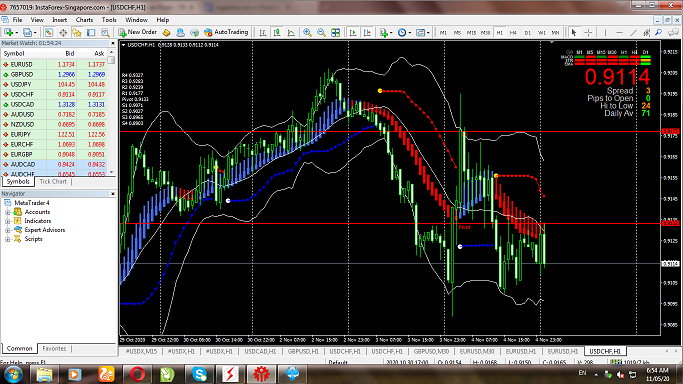Switch to the Favorites tab in Navigator

click(54, 348)
